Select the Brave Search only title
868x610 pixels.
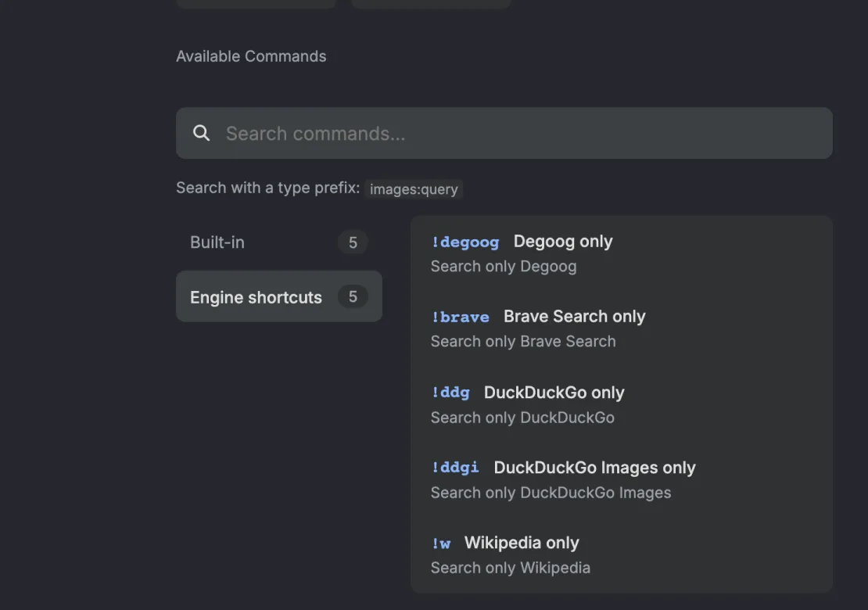point(574,316)
